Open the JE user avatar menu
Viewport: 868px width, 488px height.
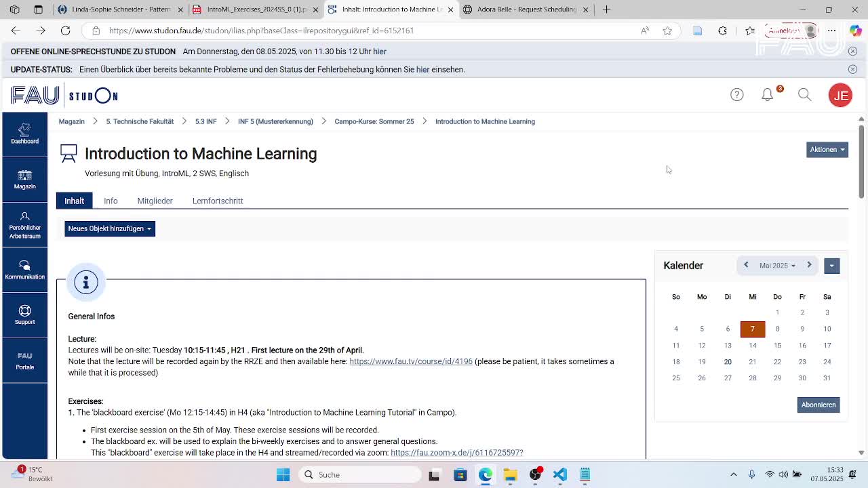coord(840,96)
